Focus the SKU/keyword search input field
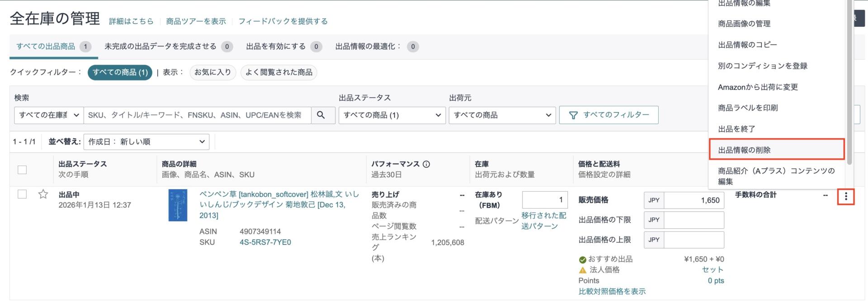 [x=198, y=115]
